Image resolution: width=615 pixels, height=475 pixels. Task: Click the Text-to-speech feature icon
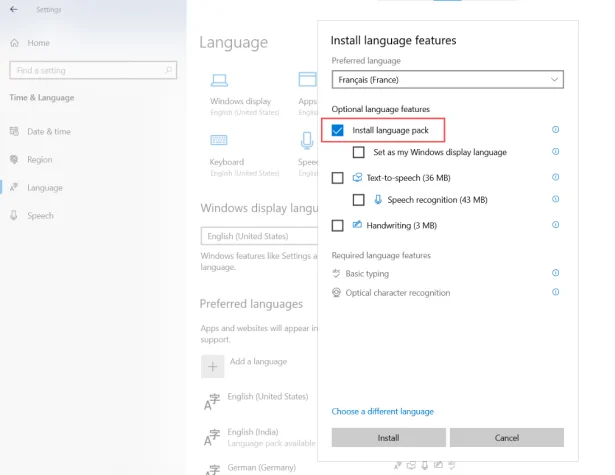(357, 178)
